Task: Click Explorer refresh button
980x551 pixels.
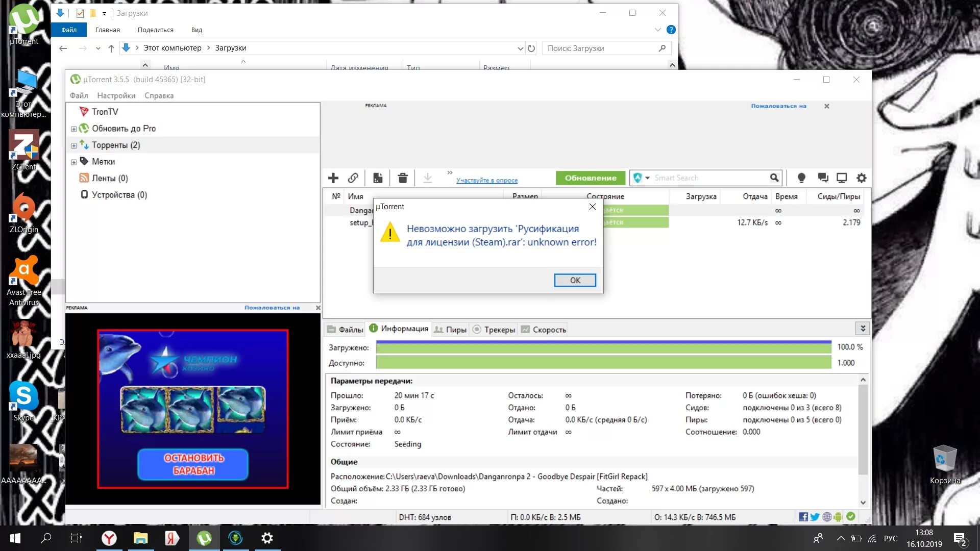Action: coord(531,48)
